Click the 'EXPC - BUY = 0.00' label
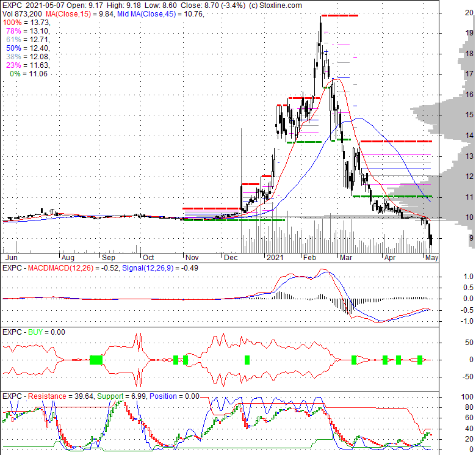 click(x=34, y=332)
